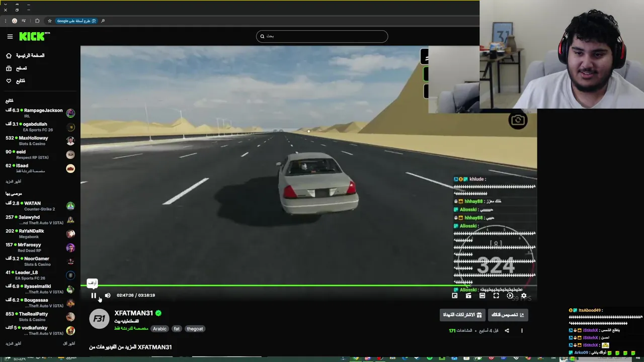
Task: Click the WATAN avatar
Action: coord(70,206)
